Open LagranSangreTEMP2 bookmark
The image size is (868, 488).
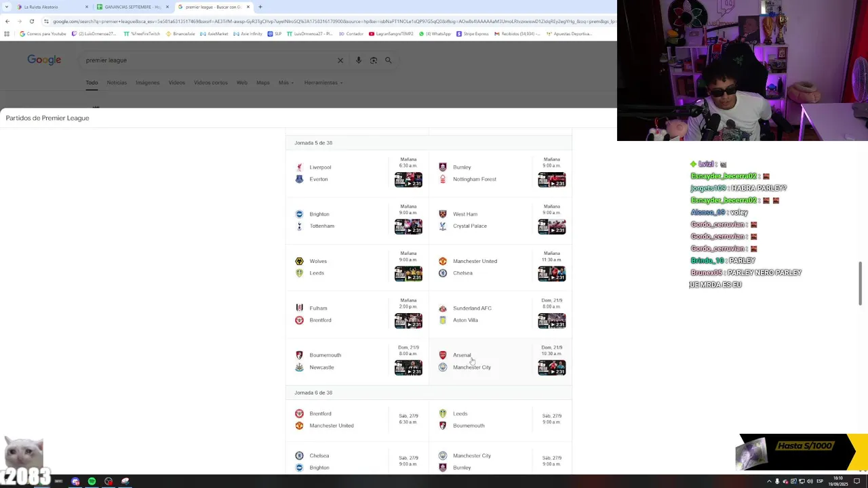[x=391, y=34]
